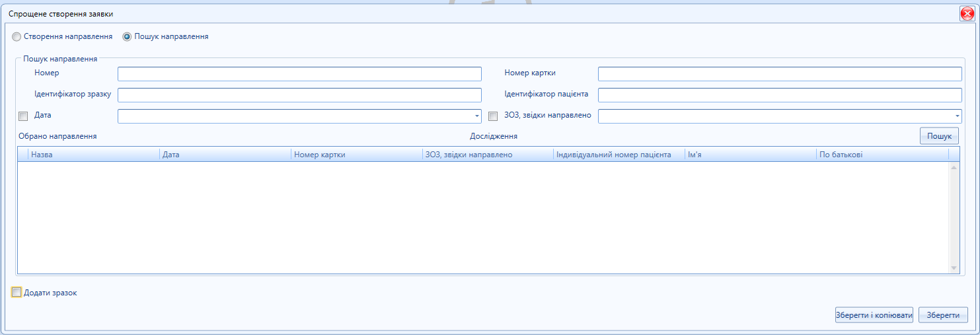Sort by 'Номер картки' column header
980x335 pixels.
point(357,155)
